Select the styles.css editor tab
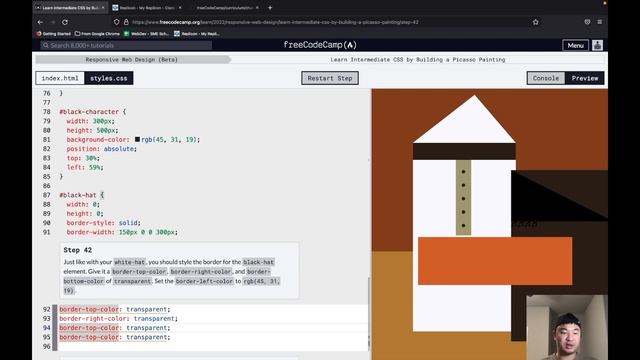Viewport: 640px width, 360px height. tap(109, 78)
